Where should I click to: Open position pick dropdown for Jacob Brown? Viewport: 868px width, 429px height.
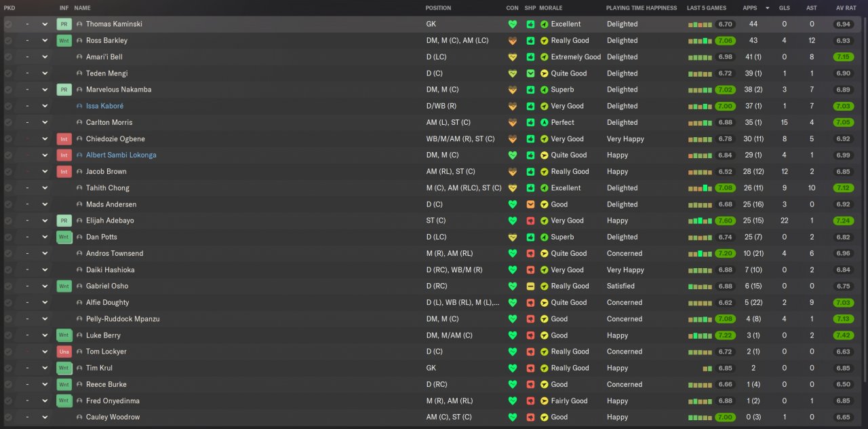tap(45, 172)
